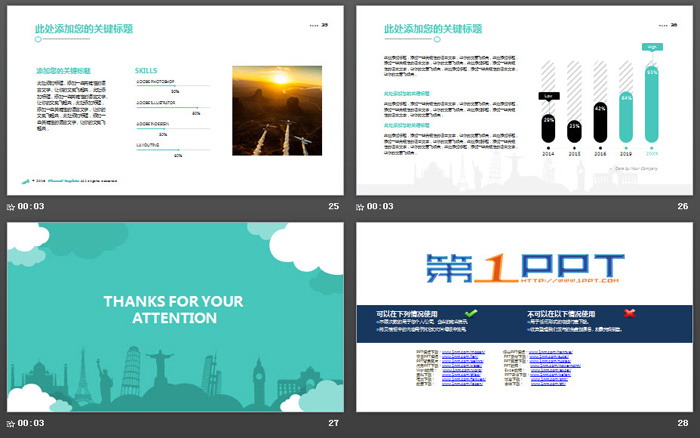Click the 第1PPT logo on slide 28

click(x=524, y=267)
